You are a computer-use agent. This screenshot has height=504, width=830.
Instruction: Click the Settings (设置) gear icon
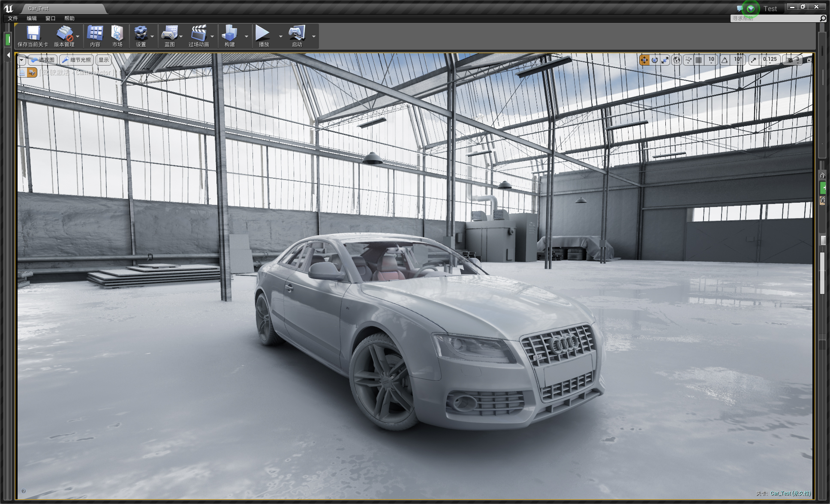pos(141,34)
